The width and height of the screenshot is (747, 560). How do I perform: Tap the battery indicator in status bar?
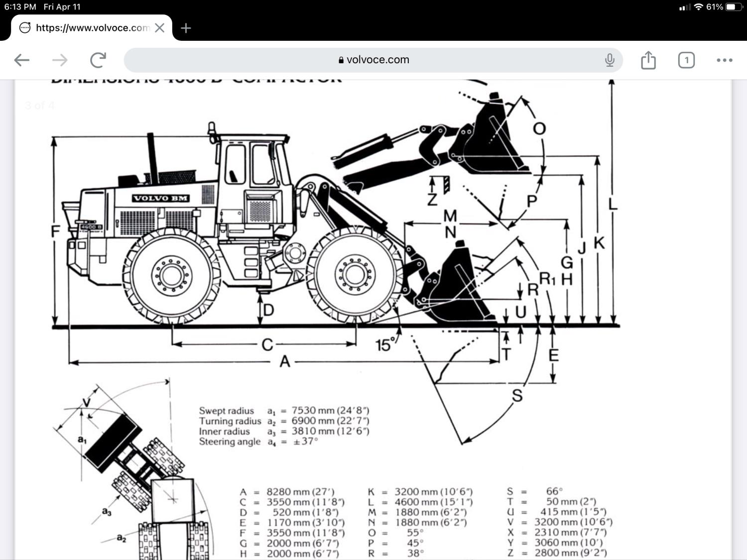(734, 7)
